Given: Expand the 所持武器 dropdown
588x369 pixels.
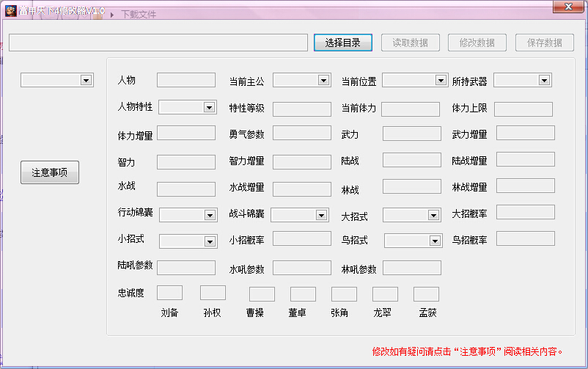Looking at the screenshot, I should pyautogui.click(x=522, y=80).
